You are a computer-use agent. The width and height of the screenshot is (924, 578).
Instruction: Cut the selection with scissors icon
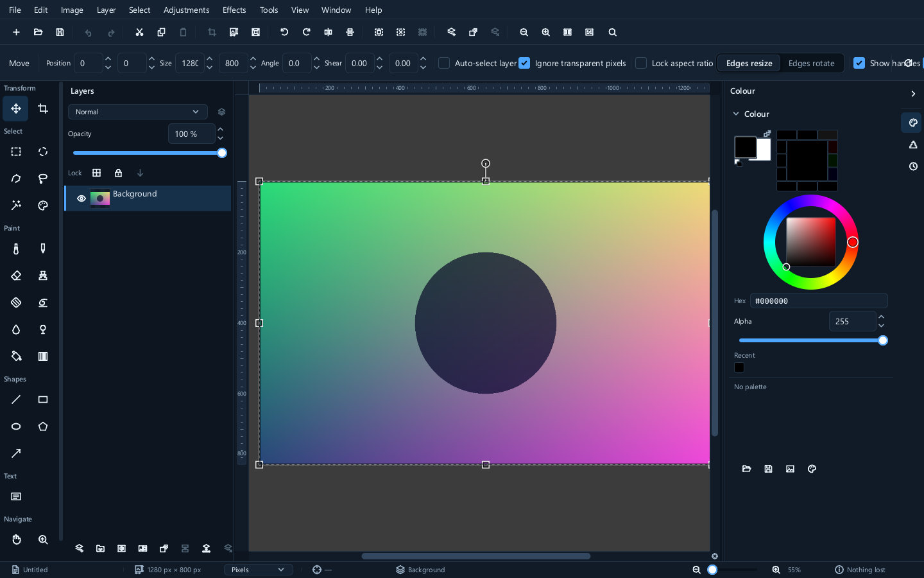click(139, 32)
